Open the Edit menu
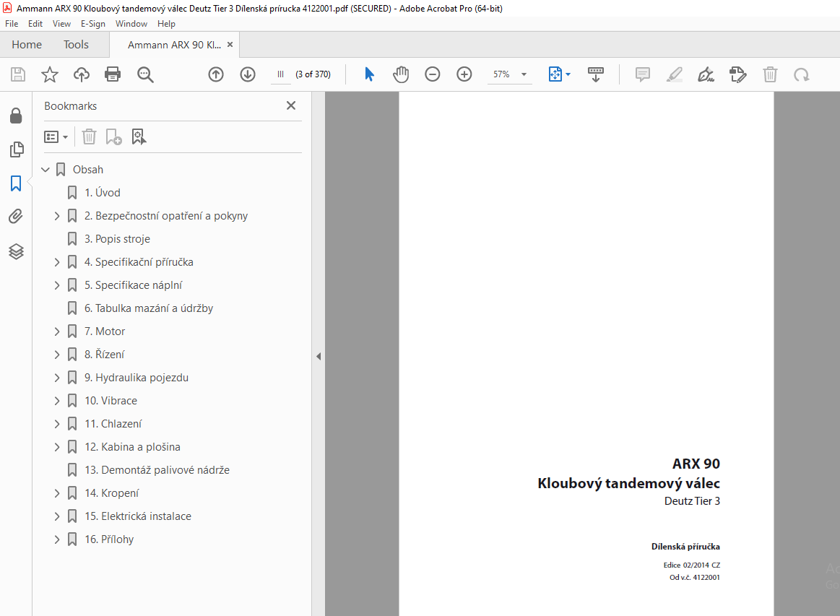This screenshot has height=616, width=840. click(35, 24)
